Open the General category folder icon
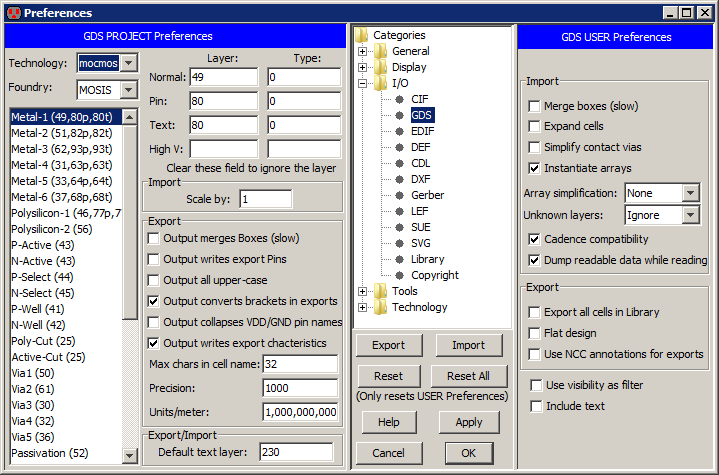The image size is (719, 475). point(381,51)
